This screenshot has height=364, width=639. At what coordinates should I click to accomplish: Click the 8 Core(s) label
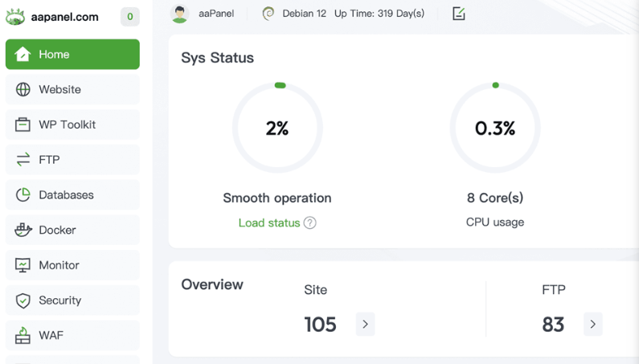pyautogui.click(x=495, y=198)
